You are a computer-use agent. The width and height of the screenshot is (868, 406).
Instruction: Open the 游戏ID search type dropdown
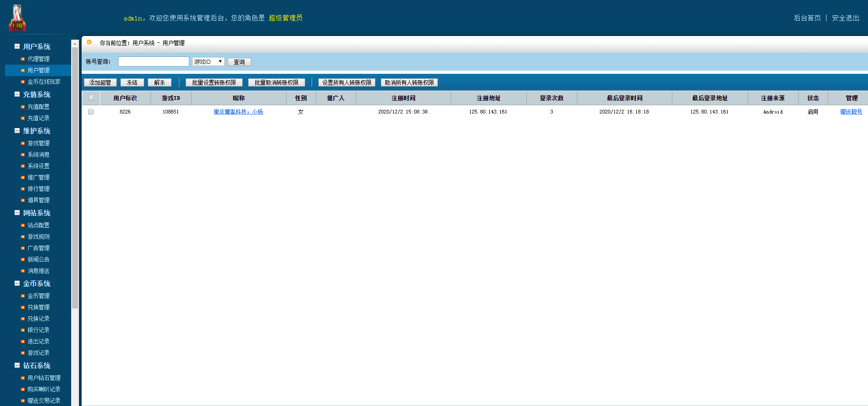[x=208, y=62]
